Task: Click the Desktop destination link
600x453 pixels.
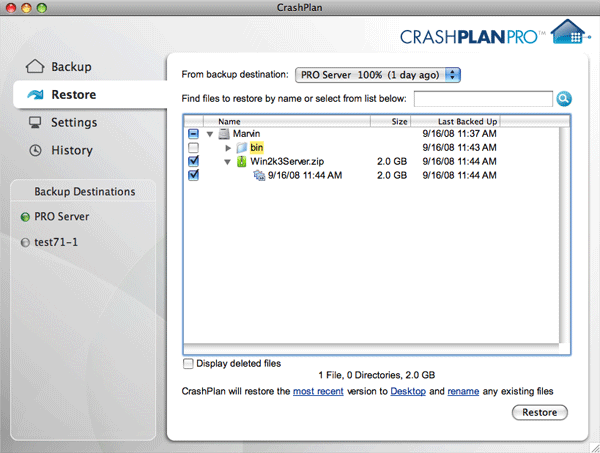Action: click(408, 391)
